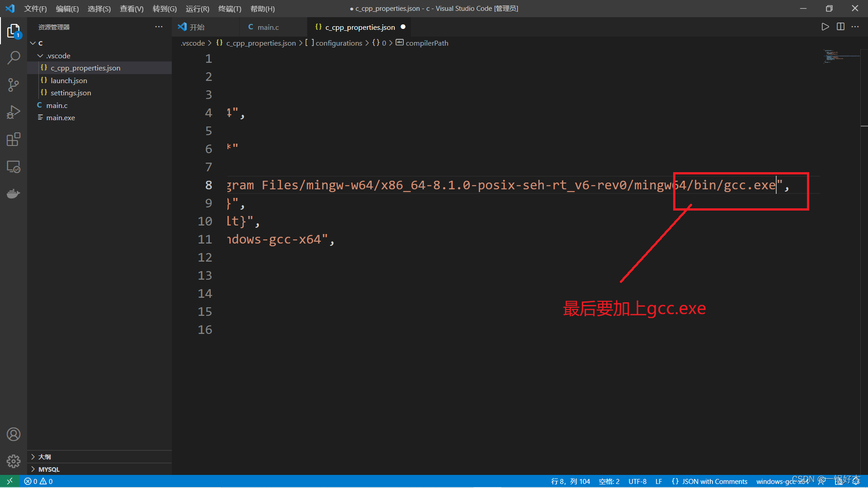Open the Source Control view
Image resolution: width=868 pixels, height=488 pixels.
click(x=14, y=85)
